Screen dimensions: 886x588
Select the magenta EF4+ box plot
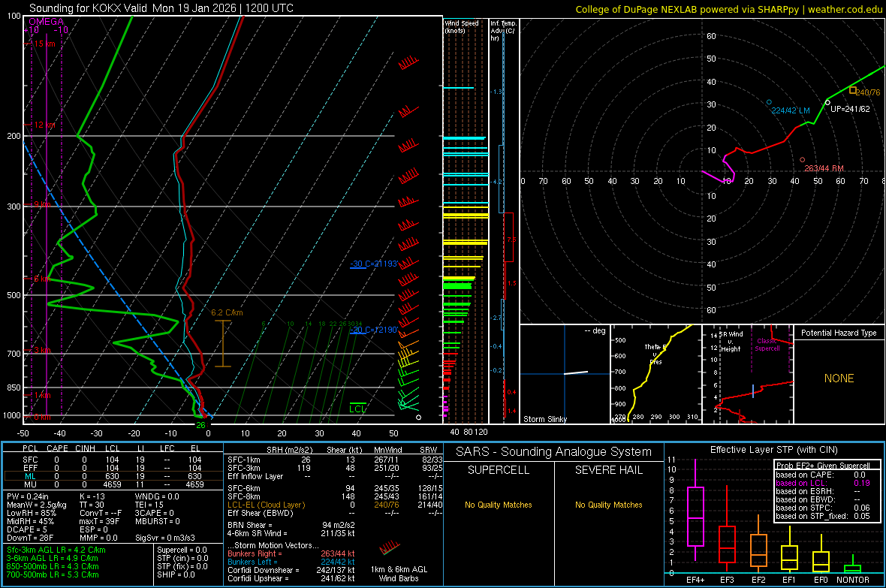point(695,510)
